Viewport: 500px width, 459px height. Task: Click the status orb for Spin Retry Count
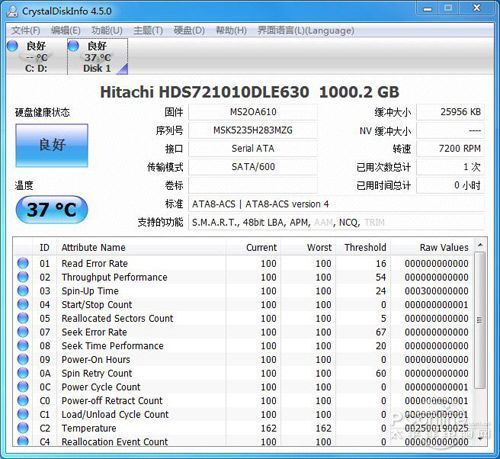tap(23, 373)
